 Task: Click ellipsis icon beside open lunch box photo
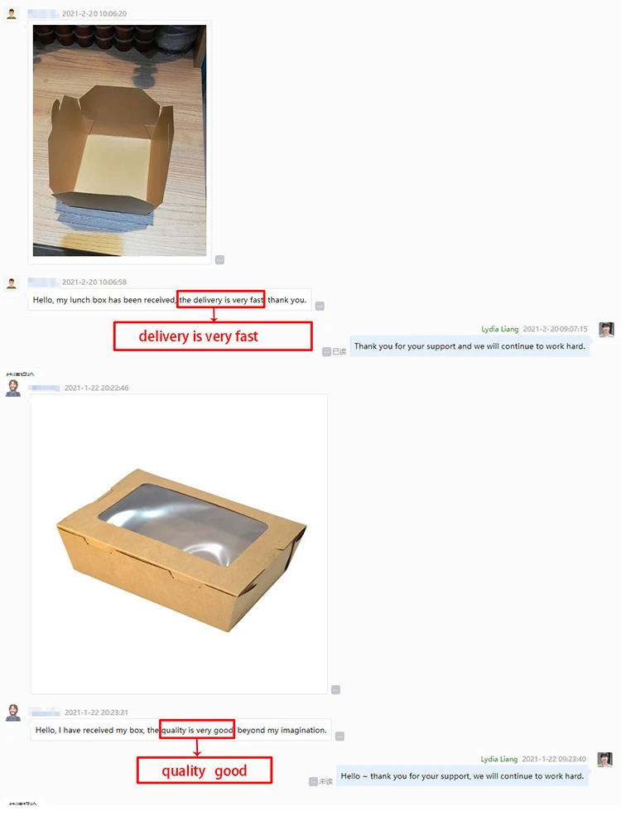pos(219,260)
